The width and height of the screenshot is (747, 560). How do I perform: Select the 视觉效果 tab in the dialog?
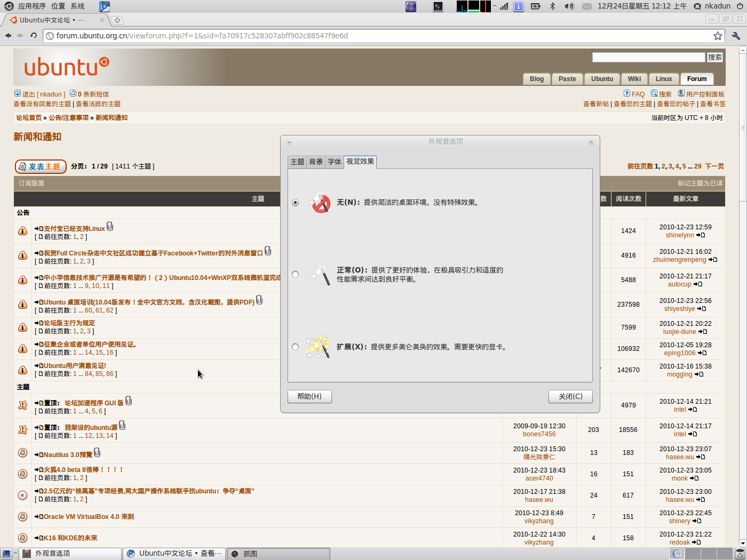(360, 162)
